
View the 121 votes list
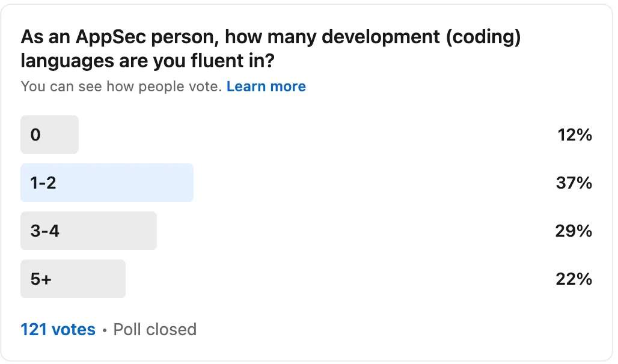[58, 329]
